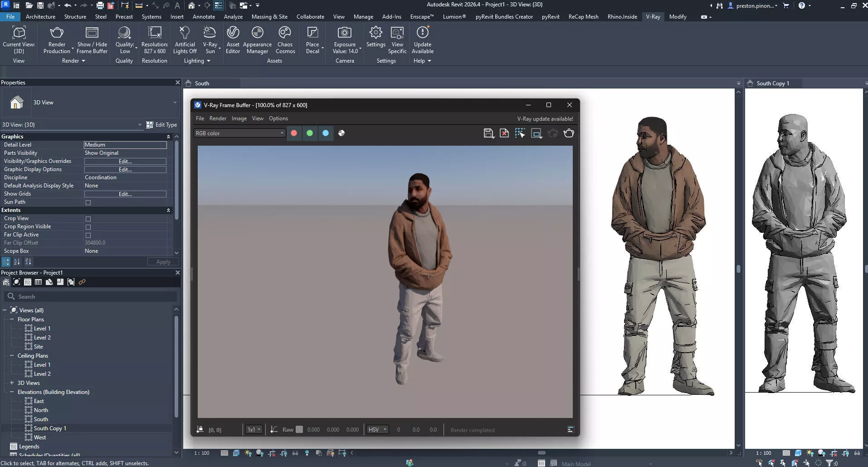868x467 pixels.
Task: Open the Options menu in Frame Buffer
Action: tap(278, 118)
